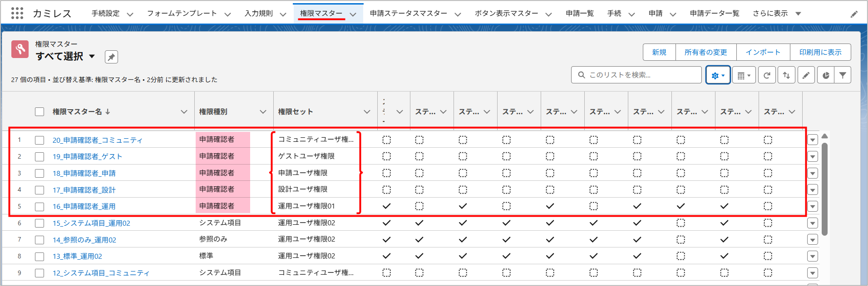Select checkbox for 15_システム項目_運用02 row
The height and width of the screenshot is (286, 868).
pos(39,223)
